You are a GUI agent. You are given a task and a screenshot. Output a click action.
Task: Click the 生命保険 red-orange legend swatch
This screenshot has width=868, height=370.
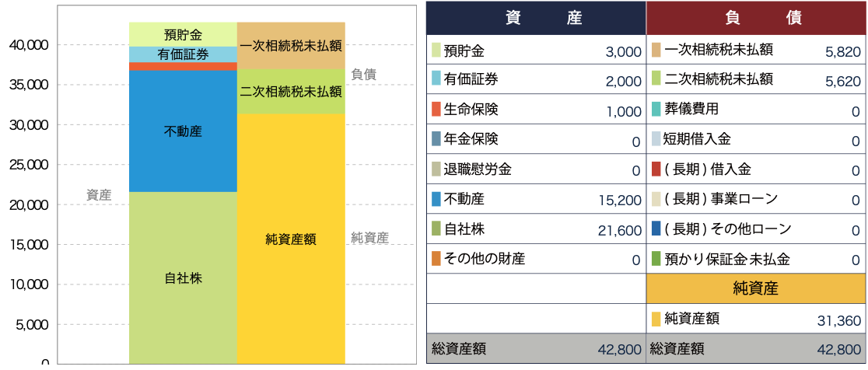[x=436, y=110]
